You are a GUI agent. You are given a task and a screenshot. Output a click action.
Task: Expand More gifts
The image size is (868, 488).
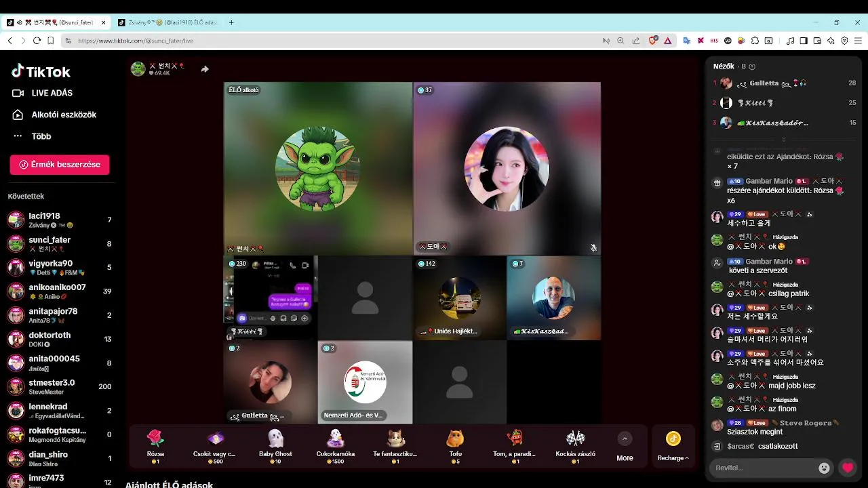click(625, 446)
